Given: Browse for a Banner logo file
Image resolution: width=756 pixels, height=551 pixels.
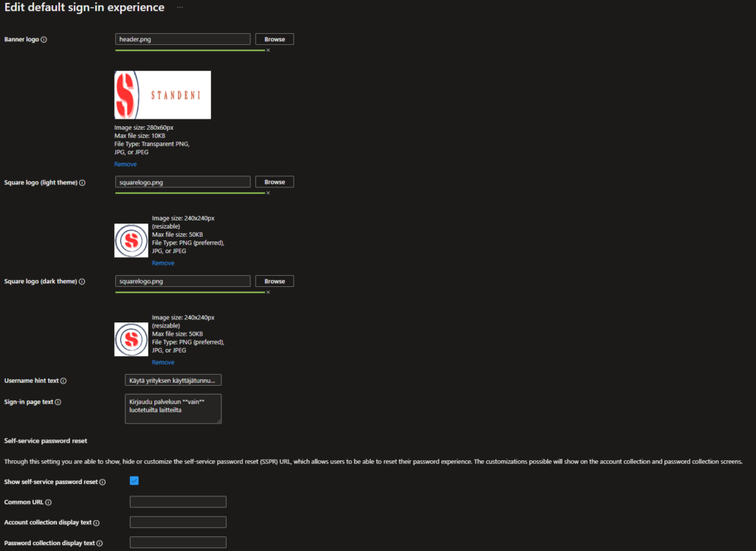Looking at the screenshot, I should [275, 39].
